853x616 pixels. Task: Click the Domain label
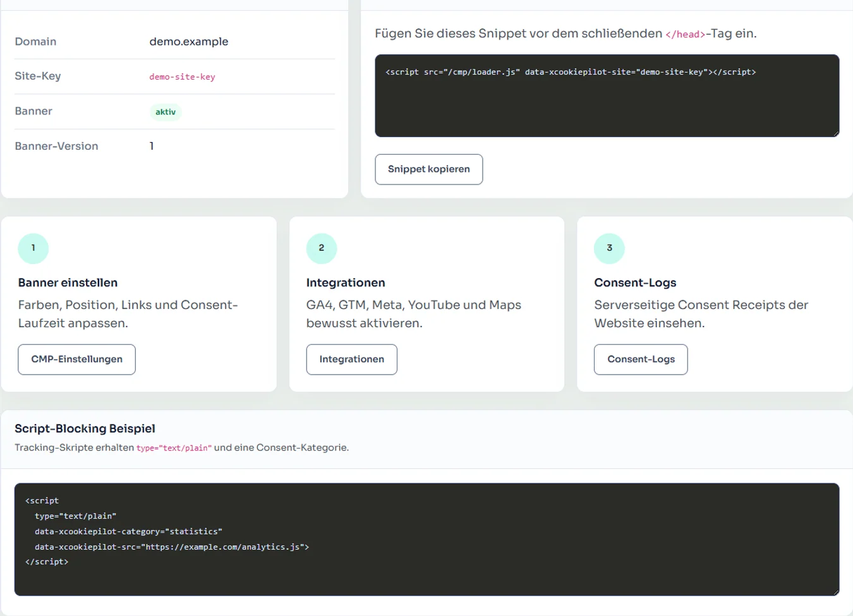(35, 42)
